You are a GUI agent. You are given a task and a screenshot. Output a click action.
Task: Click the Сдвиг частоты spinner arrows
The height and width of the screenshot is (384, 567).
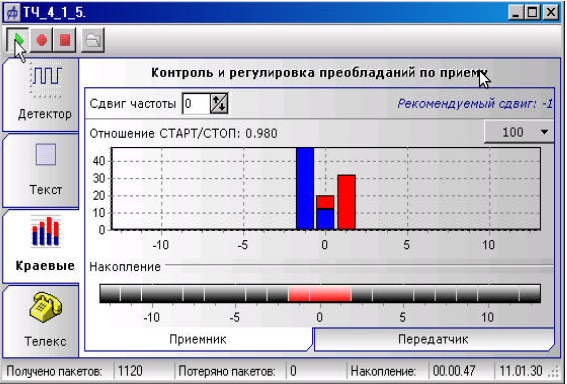tap(219, 104)
